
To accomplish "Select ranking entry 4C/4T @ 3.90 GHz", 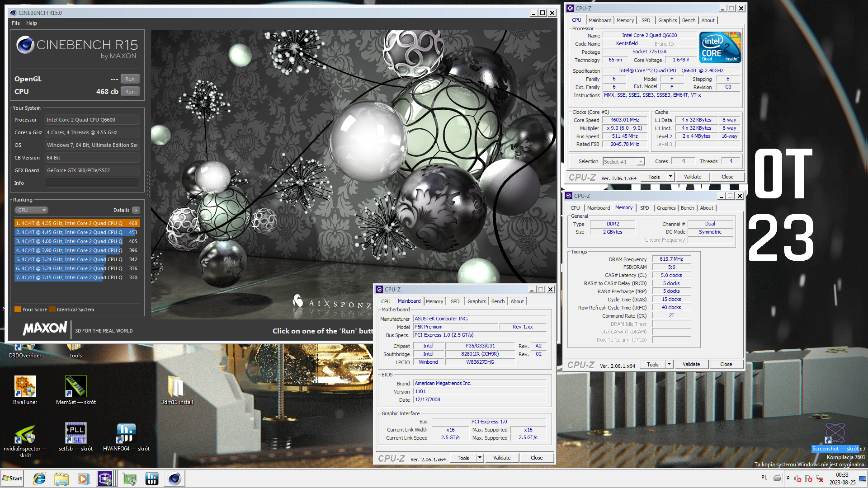I will (77, 250).
